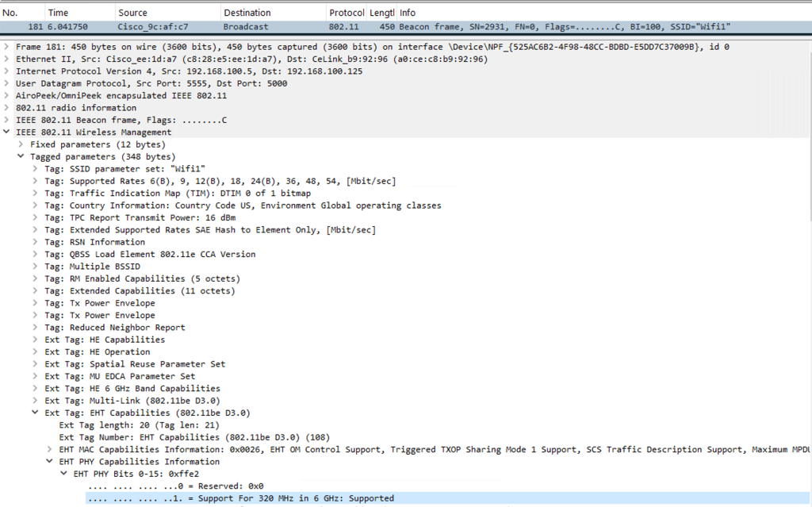Viewport: 812px width, 507px height.
Task: Expand Internet Protocol Version 4 details
Action: 7,71
